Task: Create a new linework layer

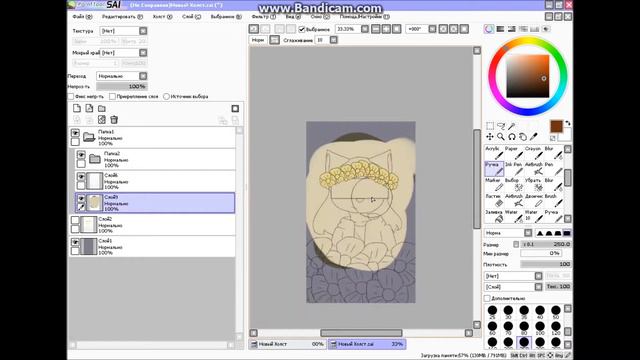Action: pyautogui.click(x=89, y=108)
